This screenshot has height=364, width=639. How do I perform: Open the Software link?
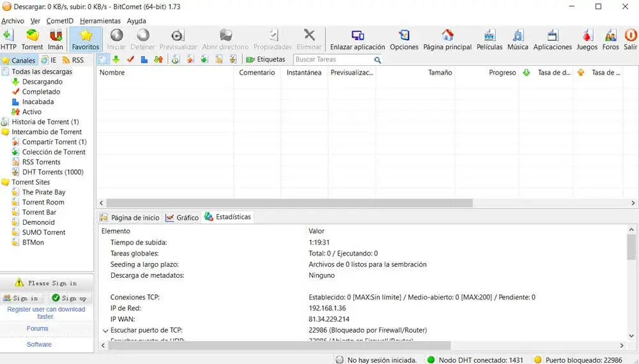tap(39, 344)
